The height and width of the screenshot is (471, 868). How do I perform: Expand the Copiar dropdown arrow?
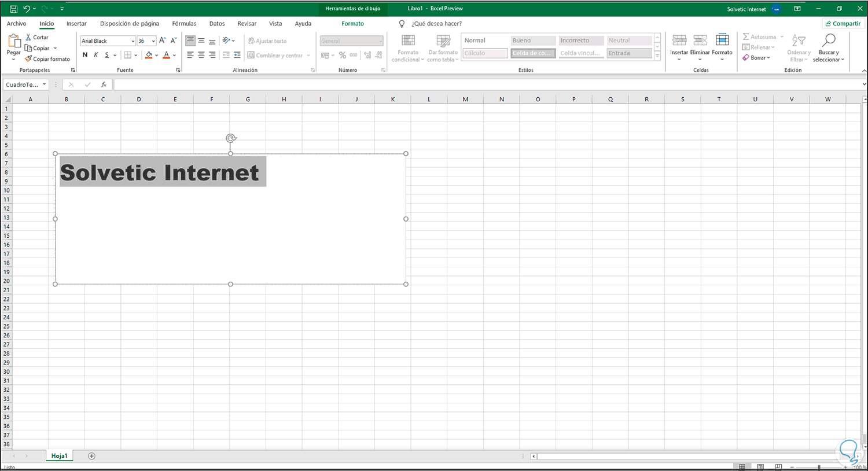[x=55, y=48]
